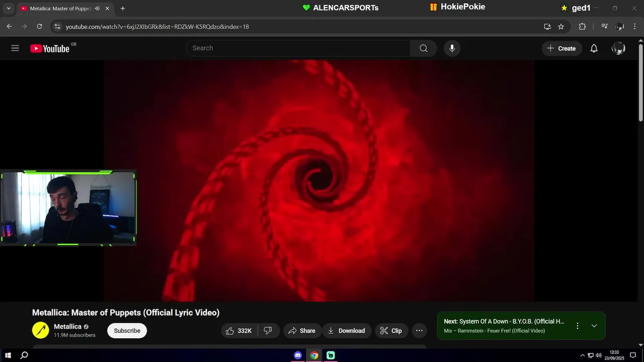Reload the page
Image resolution: width=644 pixels, height=362 pixels.
pos(39,27)
